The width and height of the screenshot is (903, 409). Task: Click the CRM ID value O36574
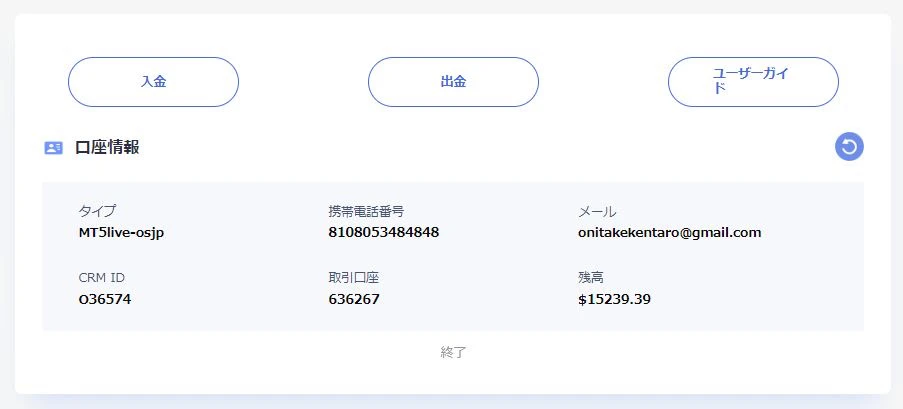105,299
